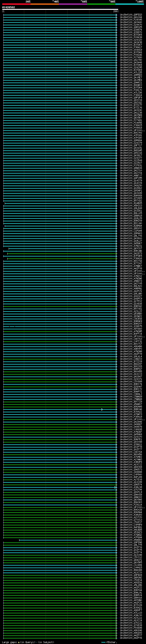146x644 pixels.
Task: Click the white query sequence bar
Action: tap(60, 9)
